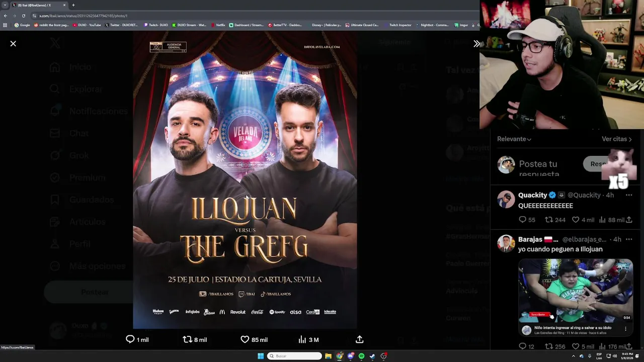The height and width of the screenshot is (362, 644).
Task: Open the DUXO - YouTube bookmark
Action: (x=87, y=25)
